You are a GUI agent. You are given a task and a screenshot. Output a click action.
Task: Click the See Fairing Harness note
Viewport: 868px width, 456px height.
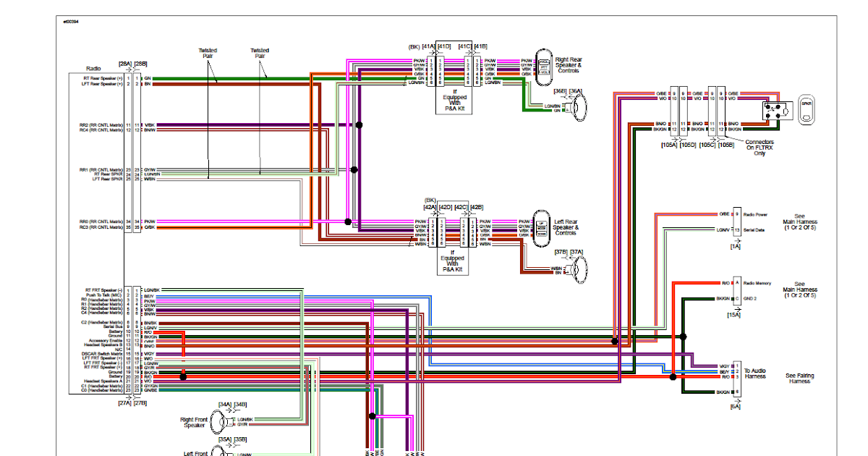pyautogui.click(x=799, y=378)
